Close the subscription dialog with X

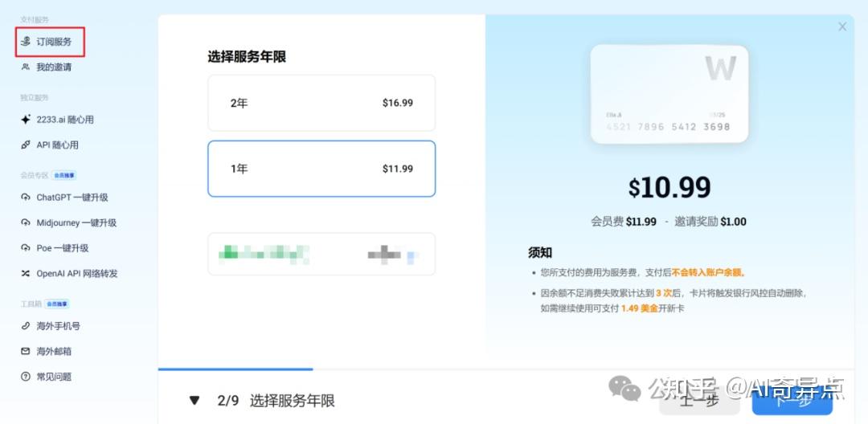(x=842, y=26)
